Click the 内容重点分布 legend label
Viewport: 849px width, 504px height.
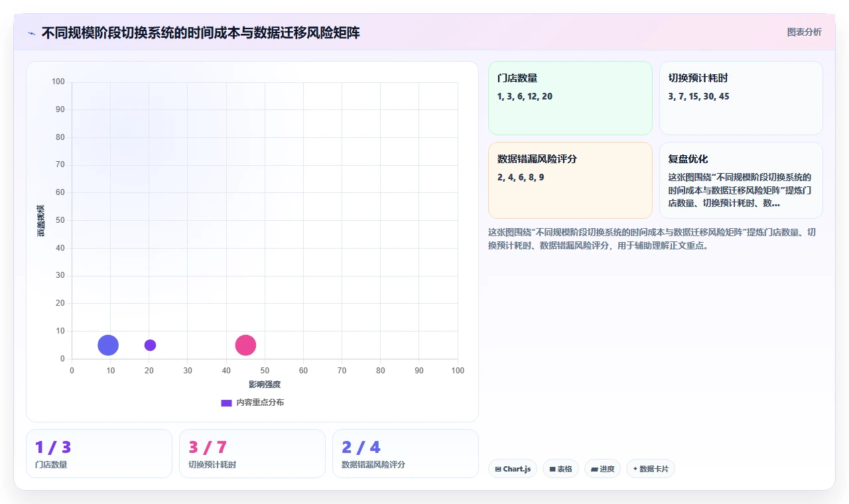pos(260,403)
